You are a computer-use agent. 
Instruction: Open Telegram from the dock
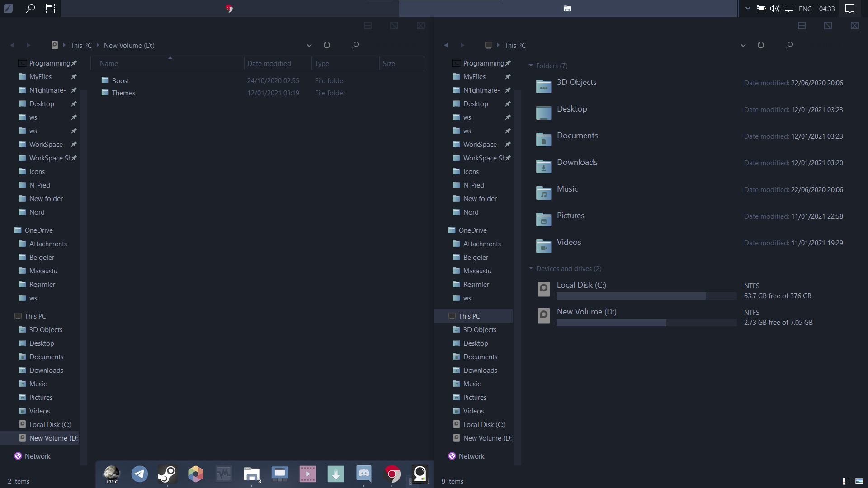pos(139,474)
